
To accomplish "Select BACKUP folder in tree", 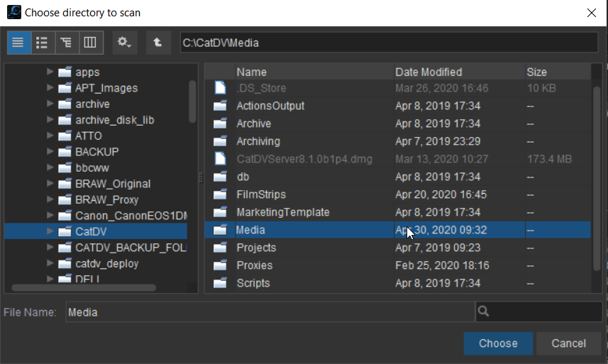I will tap(97, 152).
